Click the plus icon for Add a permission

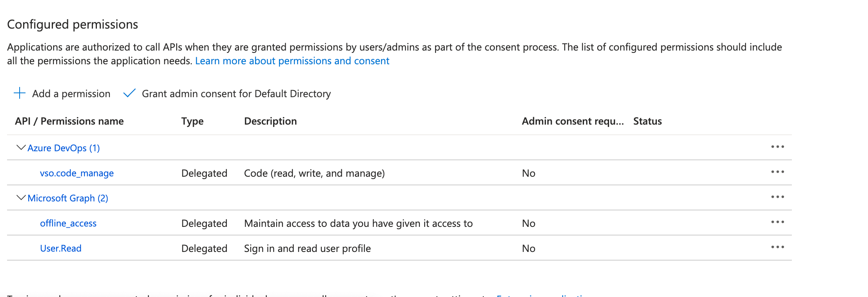pos(20,93)
